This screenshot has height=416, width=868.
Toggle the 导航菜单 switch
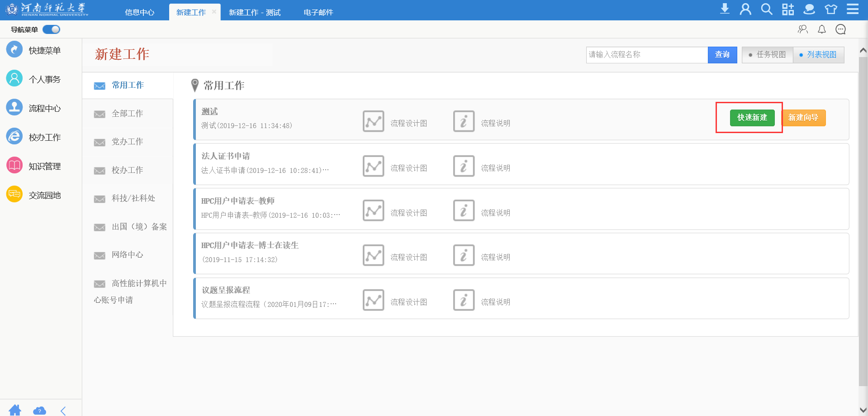click(x=51, y=29)
